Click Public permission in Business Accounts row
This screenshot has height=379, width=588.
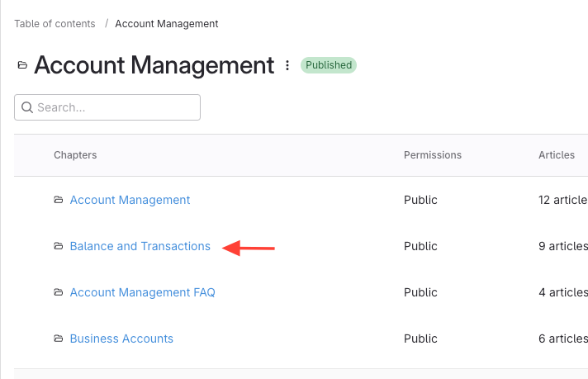420,339
